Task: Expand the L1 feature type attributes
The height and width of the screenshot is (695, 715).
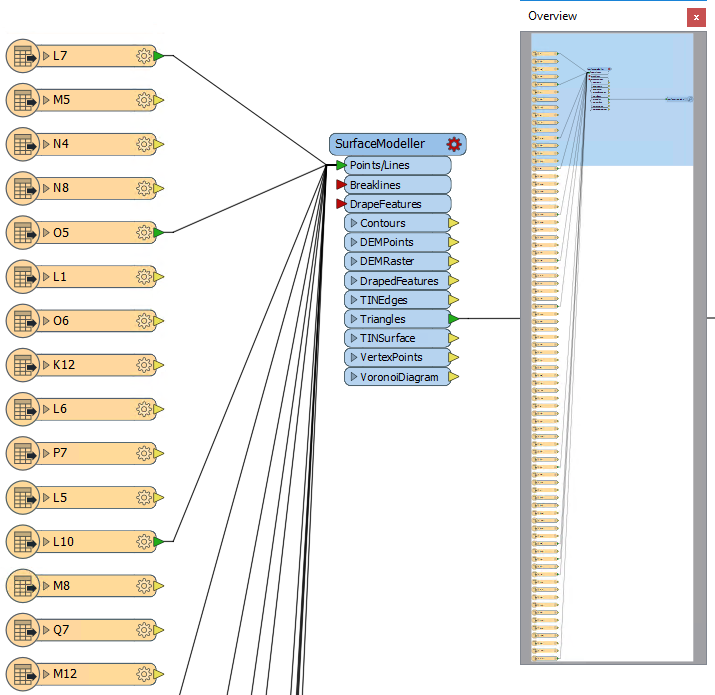Action: point(46,277)
